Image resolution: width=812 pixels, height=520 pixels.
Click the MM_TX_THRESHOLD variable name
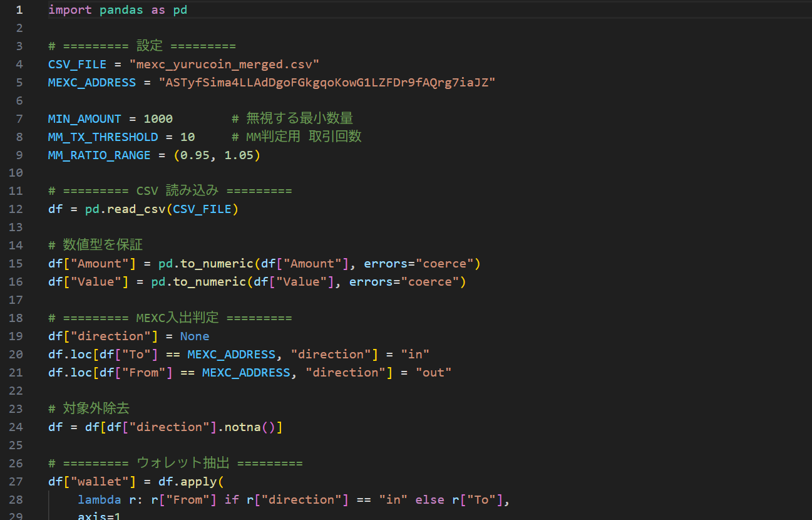(x=103, y=137)
